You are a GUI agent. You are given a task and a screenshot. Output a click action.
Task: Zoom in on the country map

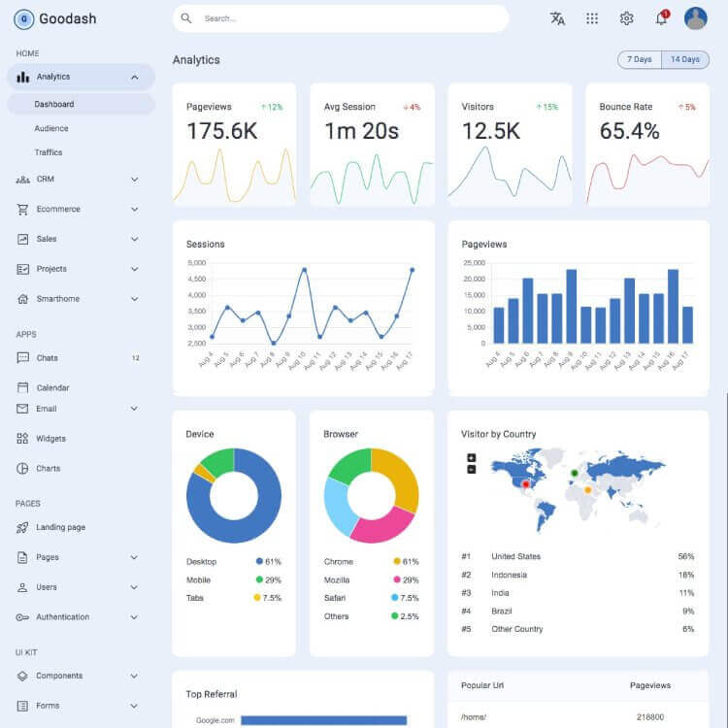coord(471,458)
